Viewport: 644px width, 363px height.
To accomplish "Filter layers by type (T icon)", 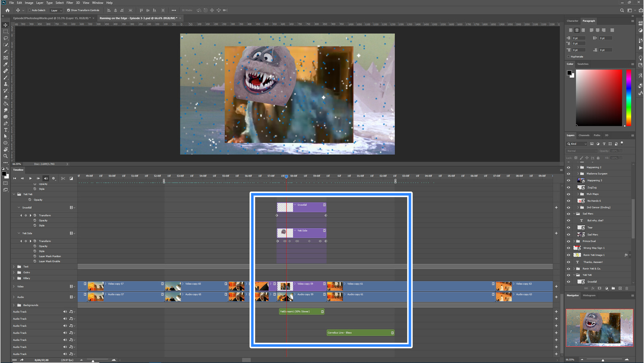I will pyautogui.click(x=604, y=144).
